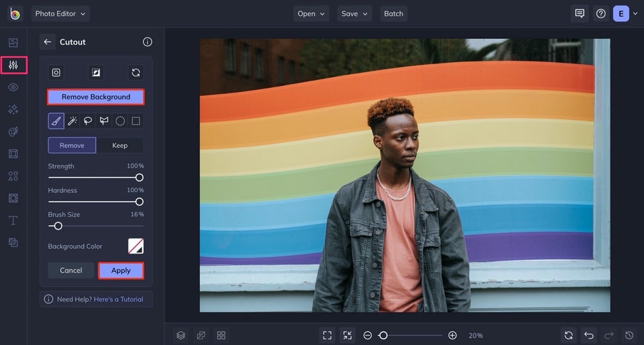Click the cutout info icon
The height and width of the screenshot is (345, 644).
147,42
